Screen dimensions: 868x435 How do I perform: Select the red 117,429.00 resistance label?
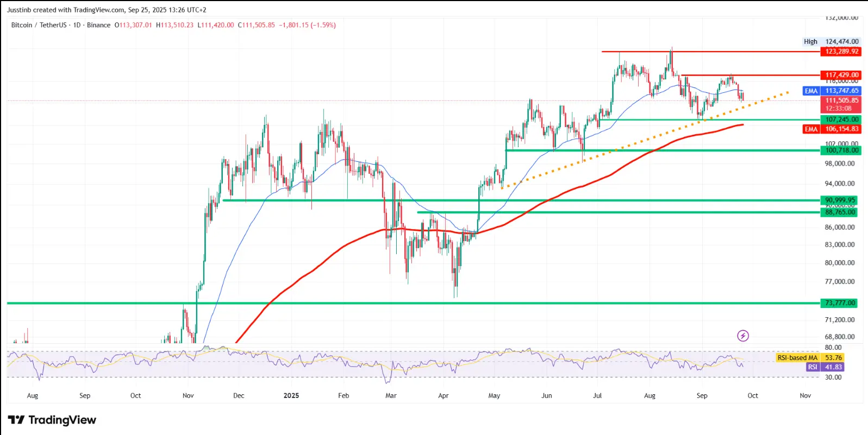pos(842,75)
